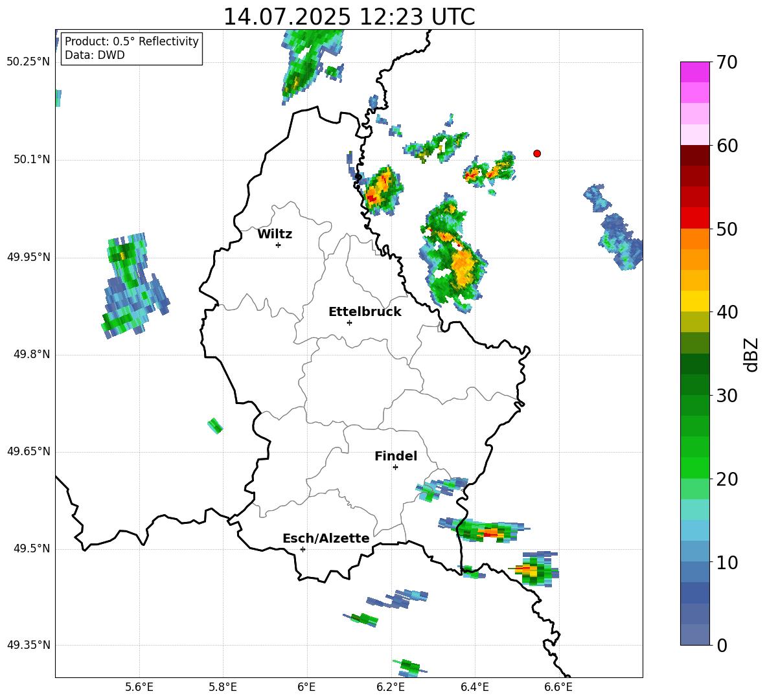Viewport: 767px width, 700px height.
Task: Click the 6.6°E longitude label
Action: pyautogui.click(x=558, y=688)
